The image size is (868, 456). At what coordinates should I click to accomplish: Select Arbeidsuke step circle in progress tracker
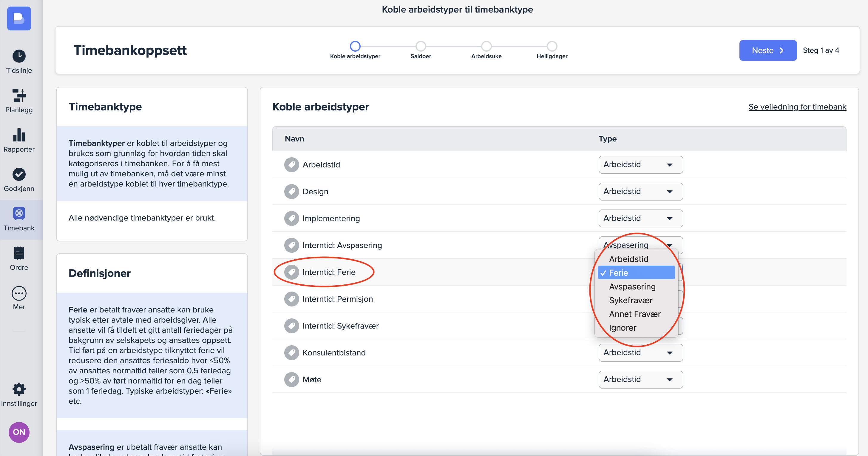coord(486,46)
